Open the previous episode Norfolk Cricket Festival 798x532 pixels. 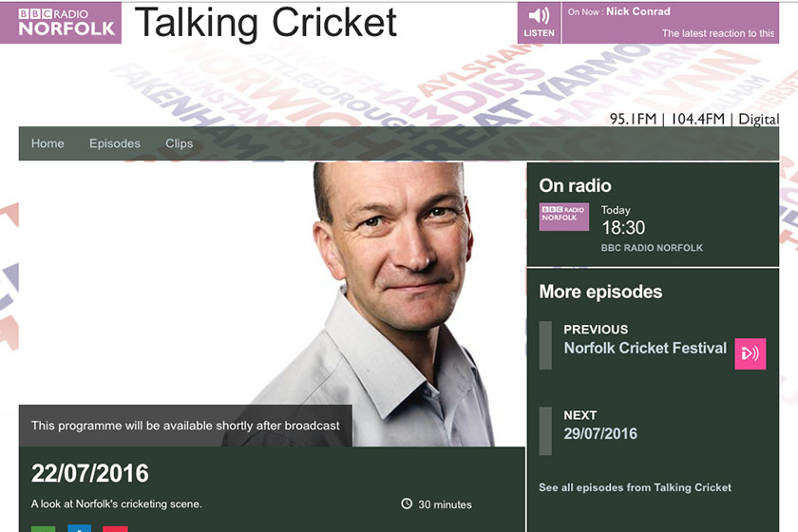click(x=645, y=348)
